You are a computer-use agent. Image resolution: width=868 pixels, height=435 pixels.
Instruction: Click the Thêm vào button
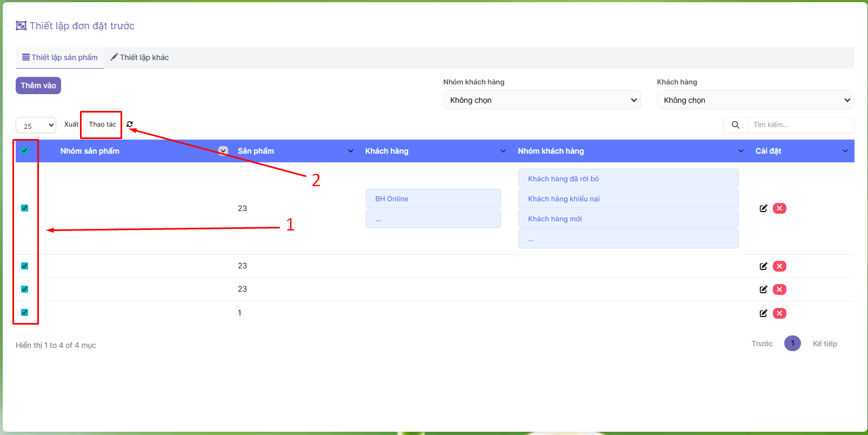(x=38, y=85)
